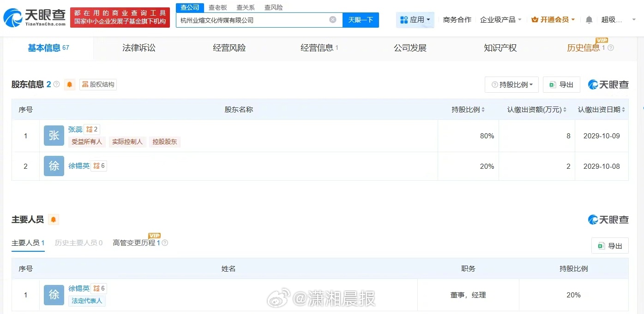Screen dimensions: 644x314
Task: Switch to the 公司发展 tab
Action: click(x=410, y=48)
